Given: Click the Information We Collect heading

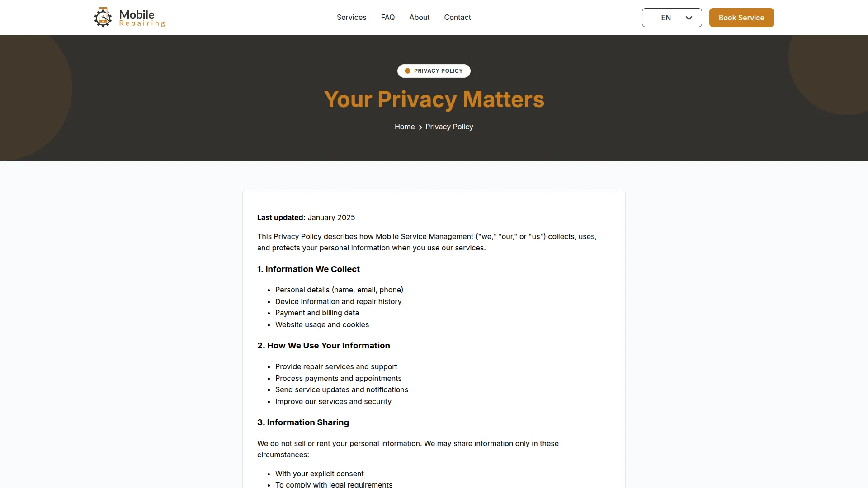Looking at the screenshot, I should click(308, 269).
